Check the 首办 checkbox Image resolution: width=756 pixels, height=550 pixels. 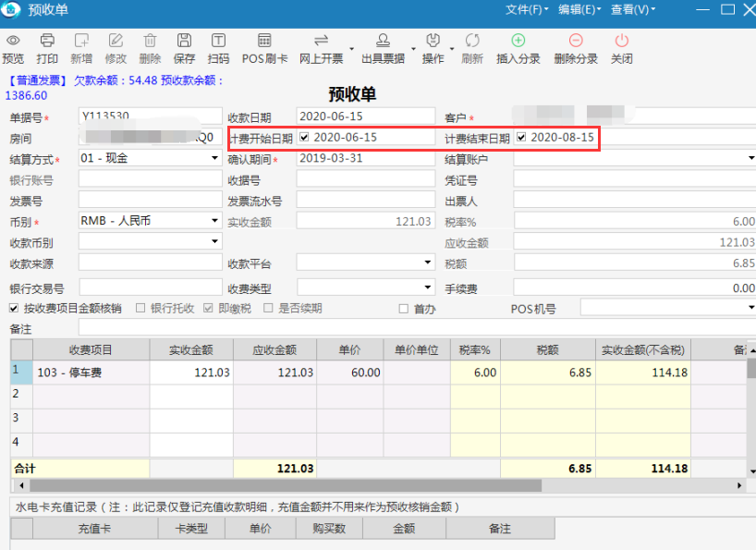coord(404,309)
